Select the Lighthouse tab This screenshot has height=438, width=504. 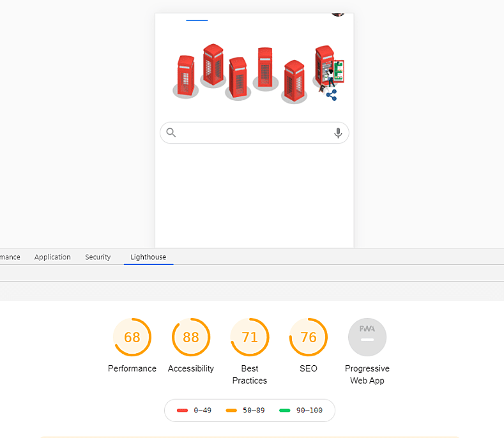pos(148,257)
